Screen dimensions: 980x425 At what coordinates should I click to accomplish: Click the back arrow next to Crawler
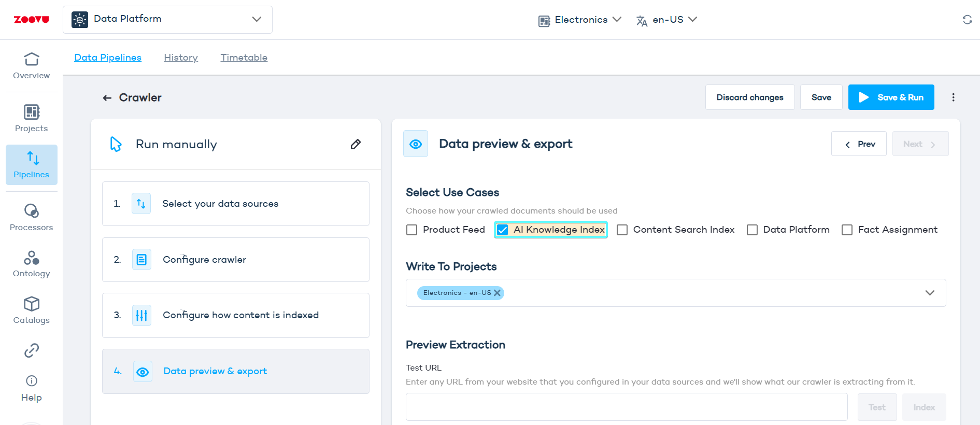[107, 98]
